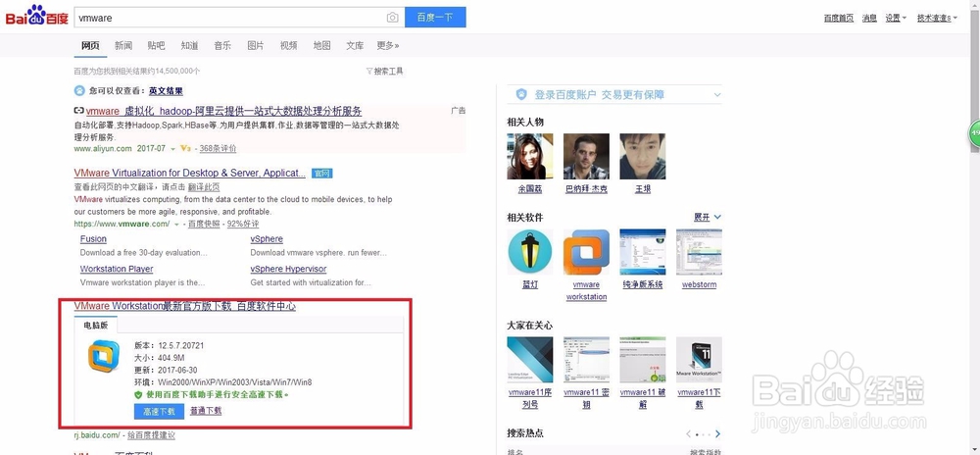Viewport: 980px width, 455px height.
Task: Click the VMware Workstation app icon in result
Action: (104, 357)
